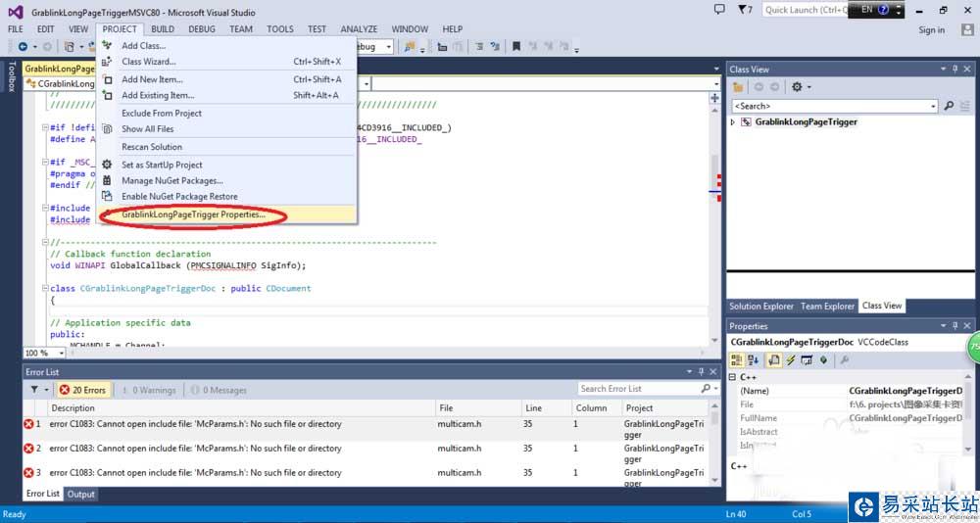980x523 pixels.
Task: Select error row 1 McParams.h
Action: 366,429
